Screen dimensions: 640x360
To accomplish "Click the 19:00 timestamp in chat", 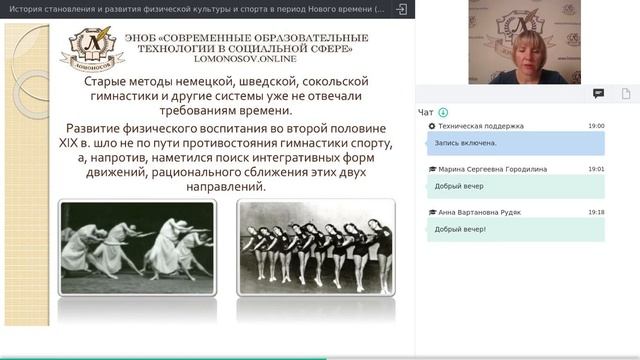I will (596, 126).
